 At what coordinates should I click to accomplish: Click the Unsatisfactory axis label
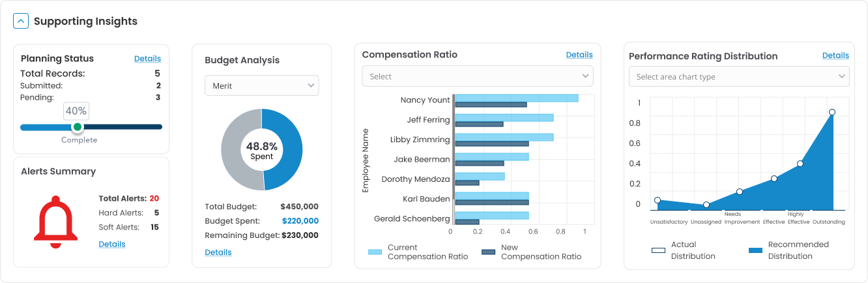click(x=669, y=222)
